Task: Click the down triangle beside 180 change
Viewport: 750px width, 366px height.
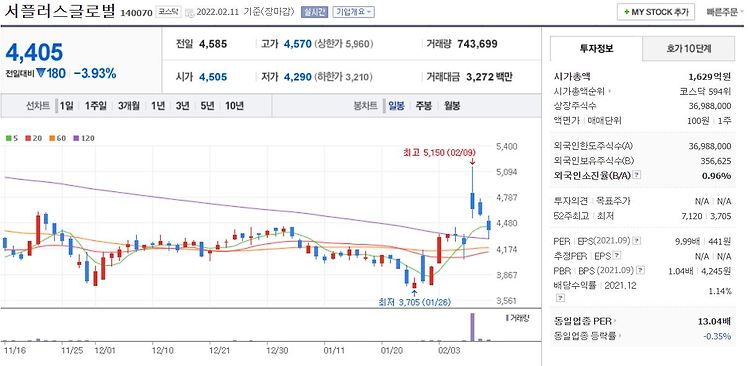Action: 41,73
